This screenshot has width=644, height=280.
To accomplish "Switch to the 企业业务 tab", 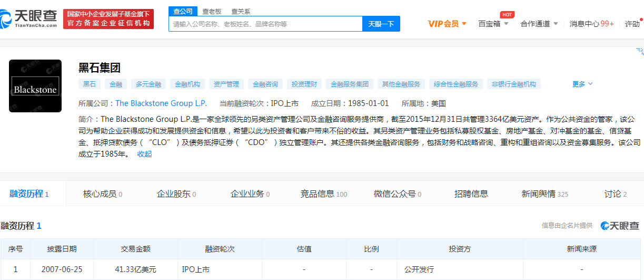I will [250, 194].
